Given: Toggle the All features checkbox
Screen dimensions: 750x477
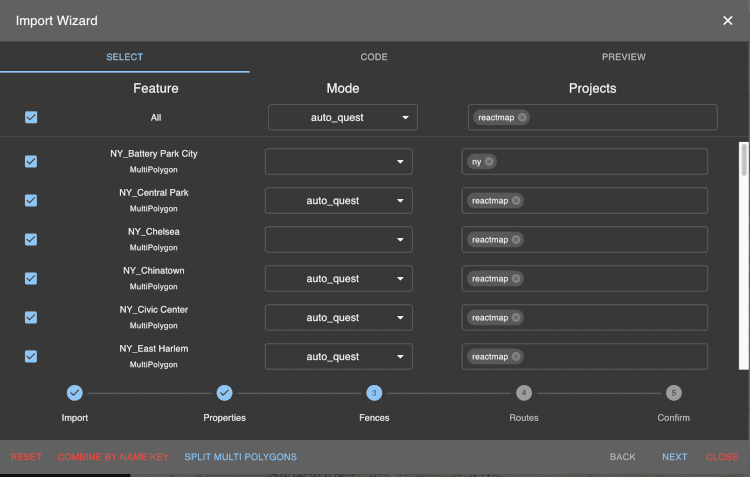Looking at the screenshot, I should 31,118.
